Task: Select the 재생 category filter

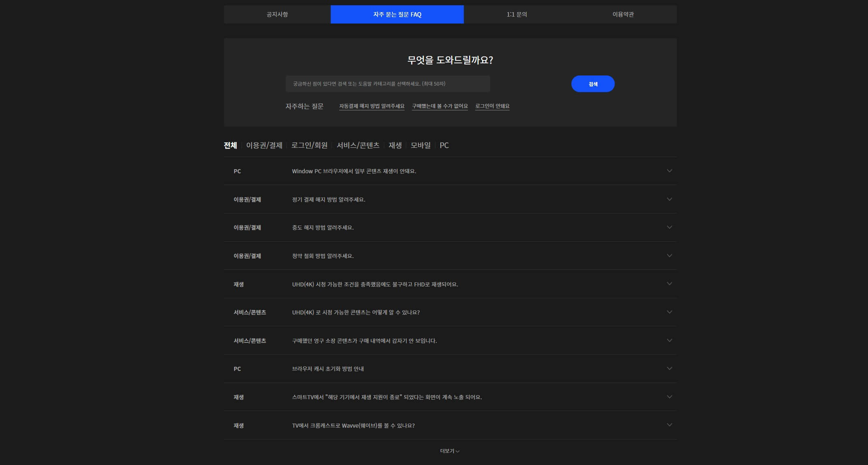Action: [395, 145]
